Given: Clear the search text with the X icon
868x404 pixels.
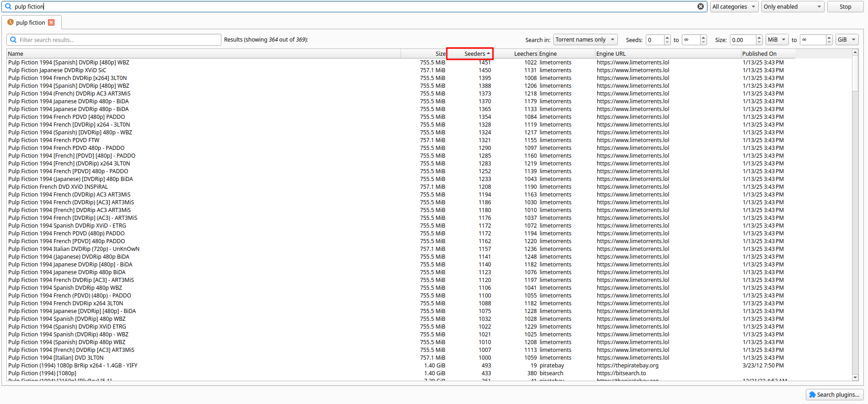Looking at the screenshot, I should (x=700, y=6).
